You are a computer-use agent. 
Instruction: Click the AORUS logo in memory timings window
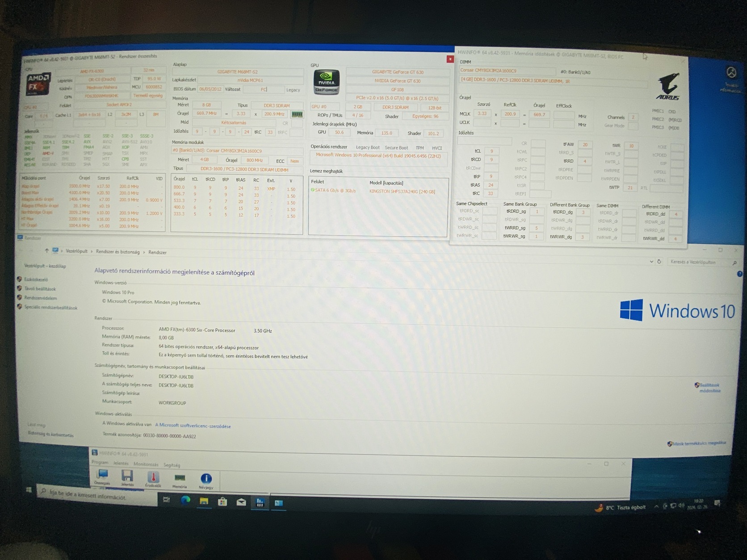coord(668,86)
